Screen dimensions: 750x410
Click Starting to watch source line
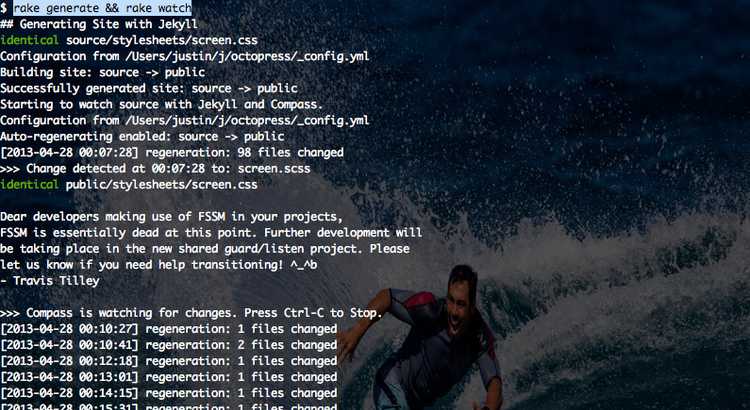(x=162, y=104)
